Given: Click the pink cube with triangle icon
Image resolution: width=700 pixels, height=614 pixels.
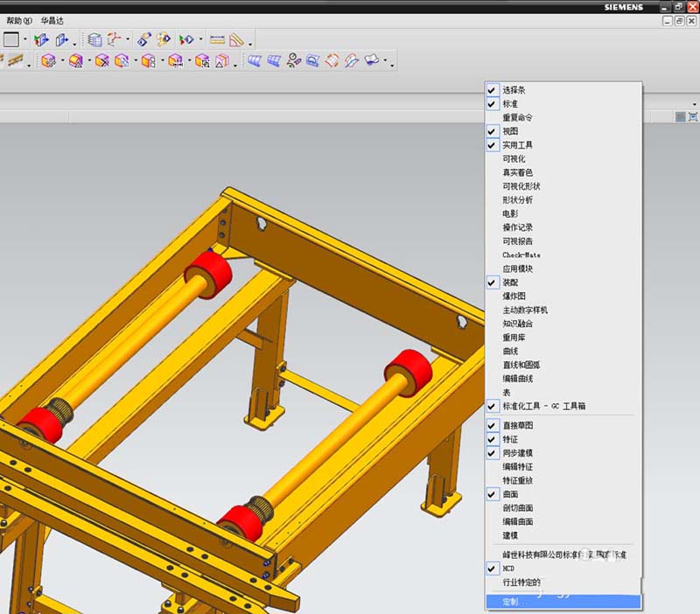Looking at the screenshot, I should click(222, 60).
